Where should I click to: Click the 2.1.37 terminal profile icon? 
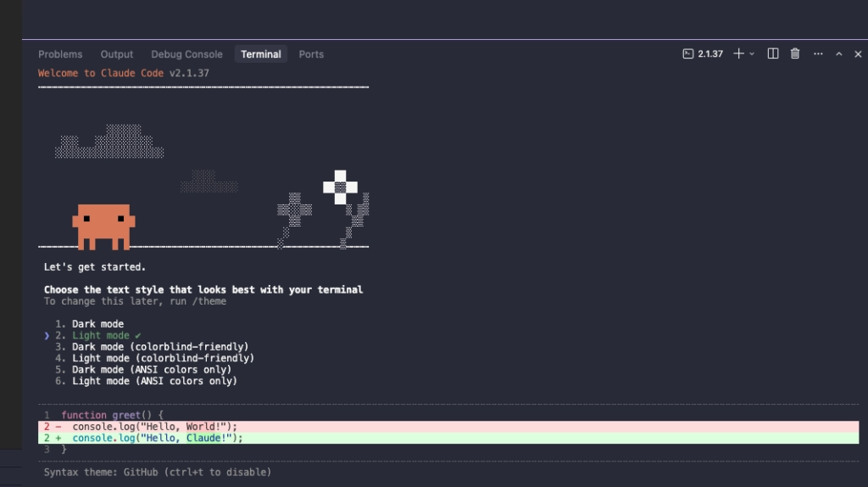point(688,53)
